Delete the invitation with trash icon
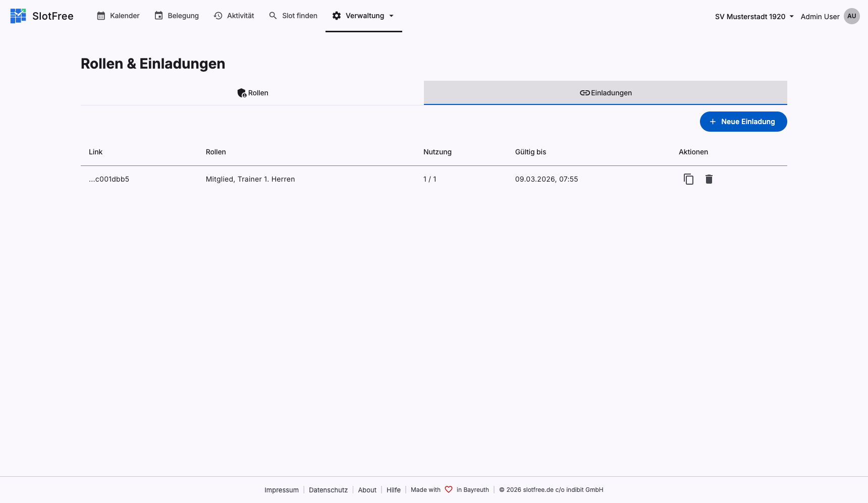The height and width of the screenshot is (503, 868). (709, 179)
